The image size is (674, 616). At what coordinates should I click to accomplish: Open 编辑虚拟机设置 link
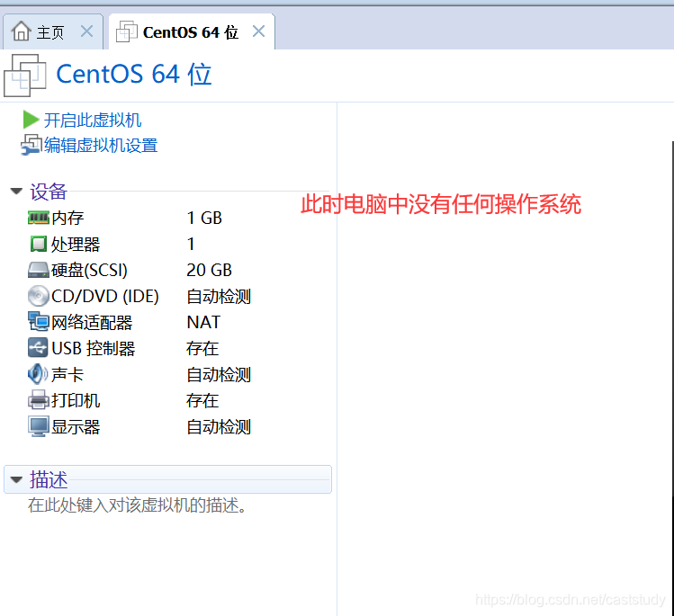101,145
